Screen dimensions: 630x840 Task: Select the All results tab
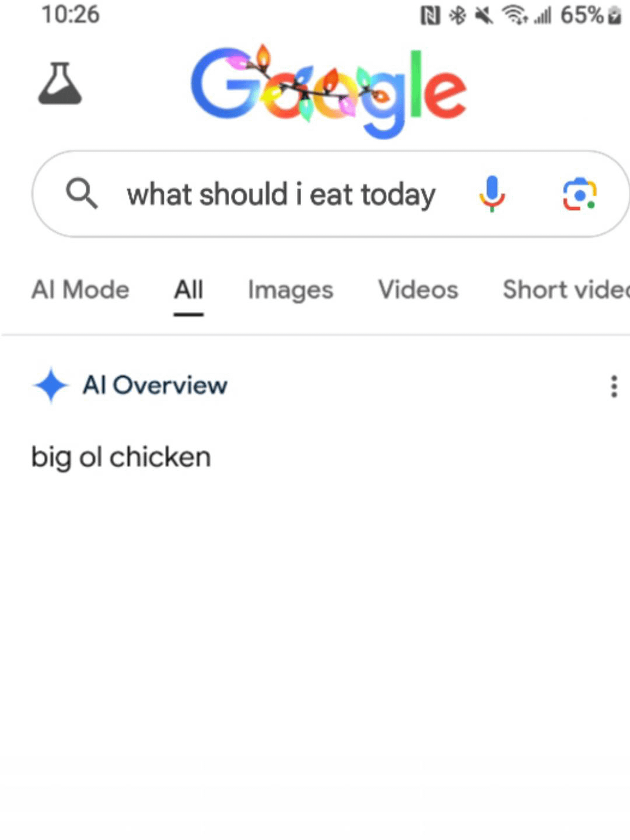point(188,289)
